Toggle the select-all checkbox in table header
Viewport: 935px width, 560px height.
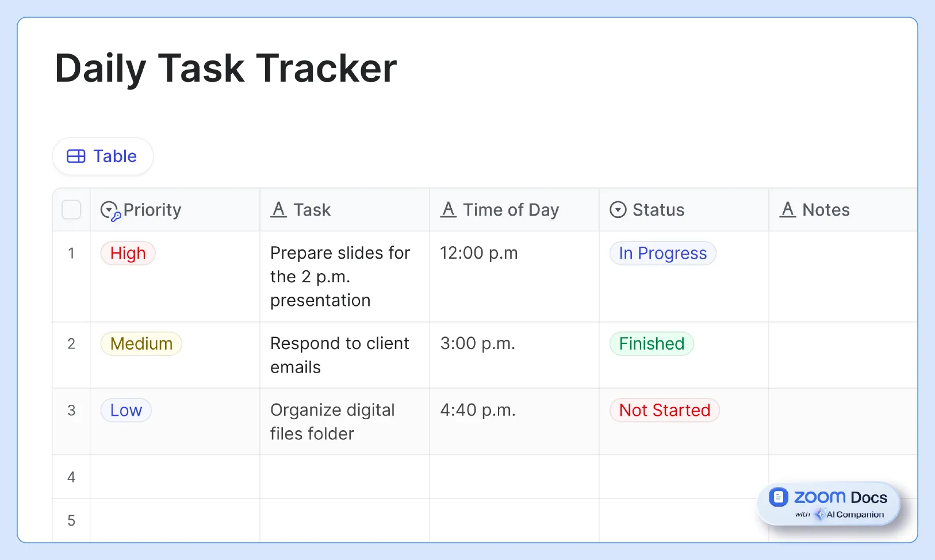click(x=71, y=210)
